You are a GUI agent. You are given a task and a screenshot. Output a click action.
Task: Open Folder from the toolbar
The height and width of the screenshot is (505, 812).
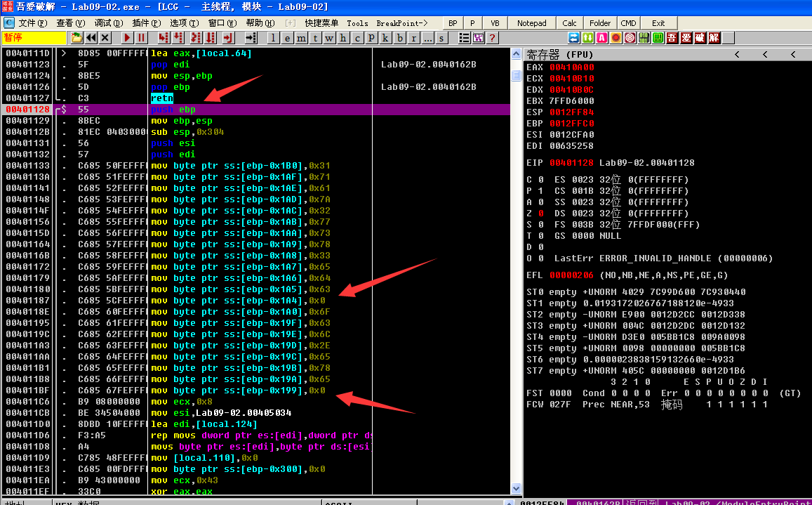[x=600, y=22]
